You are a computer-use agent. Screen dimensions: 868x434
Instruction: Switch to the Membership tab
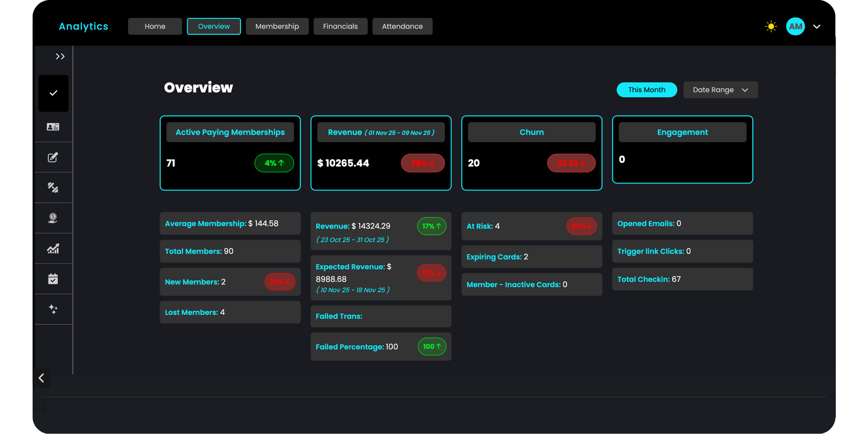277,26
